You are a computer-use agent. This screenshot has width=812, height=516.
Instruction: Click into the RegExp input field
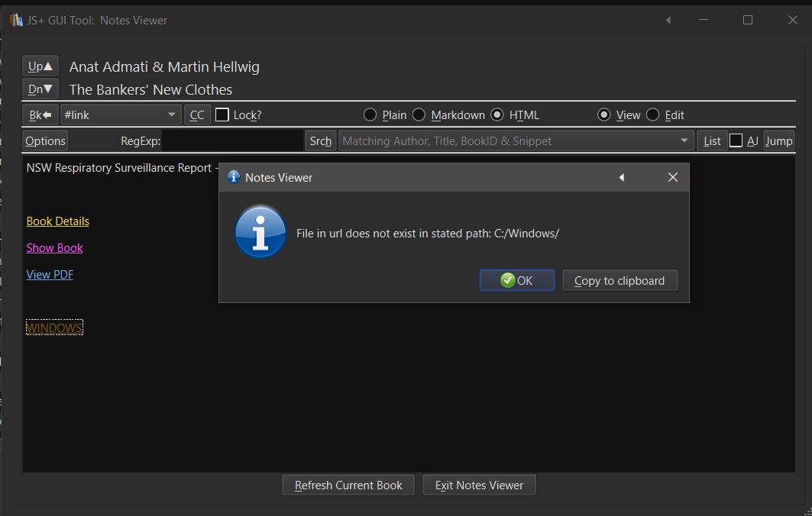[x=232, y=140]
